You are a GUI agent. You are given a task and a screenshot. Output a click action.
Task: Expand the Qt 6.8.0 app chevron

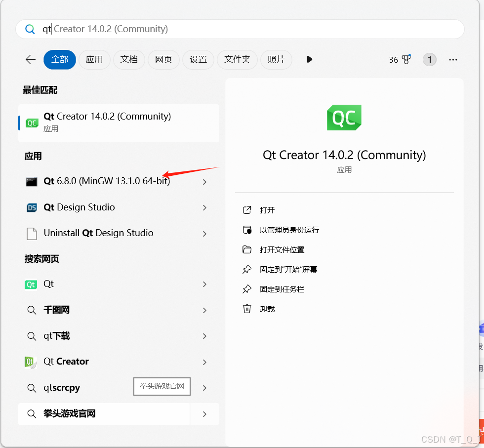[204, 181]
